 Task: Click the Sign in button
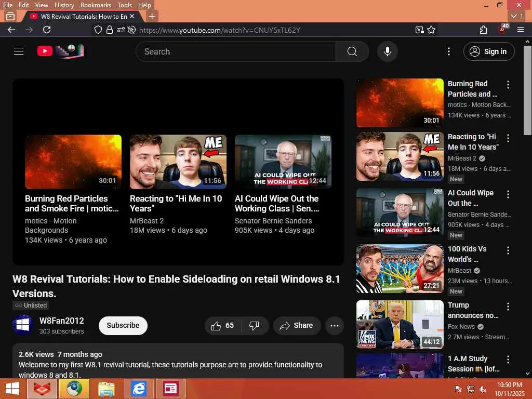(488, 51)
